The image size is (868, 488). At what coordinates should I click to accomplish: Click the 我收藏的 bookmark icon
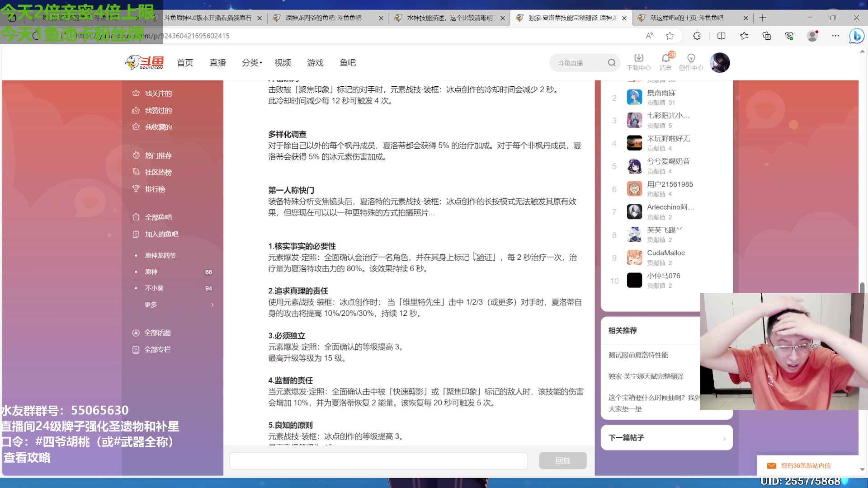coord(137,127)
